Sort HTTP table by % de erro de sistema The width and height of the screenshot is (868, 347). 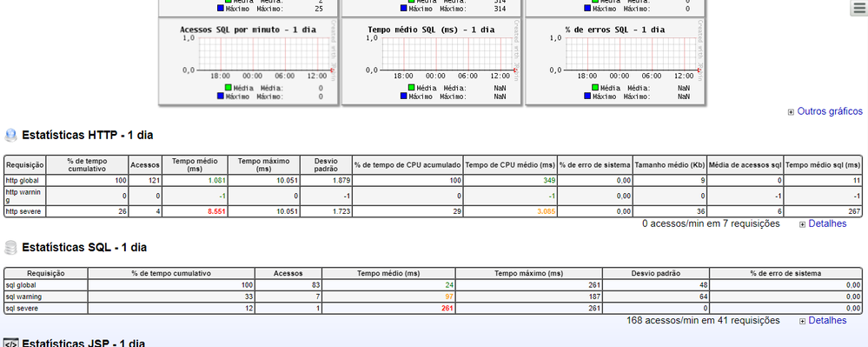[x=594, y=165]
